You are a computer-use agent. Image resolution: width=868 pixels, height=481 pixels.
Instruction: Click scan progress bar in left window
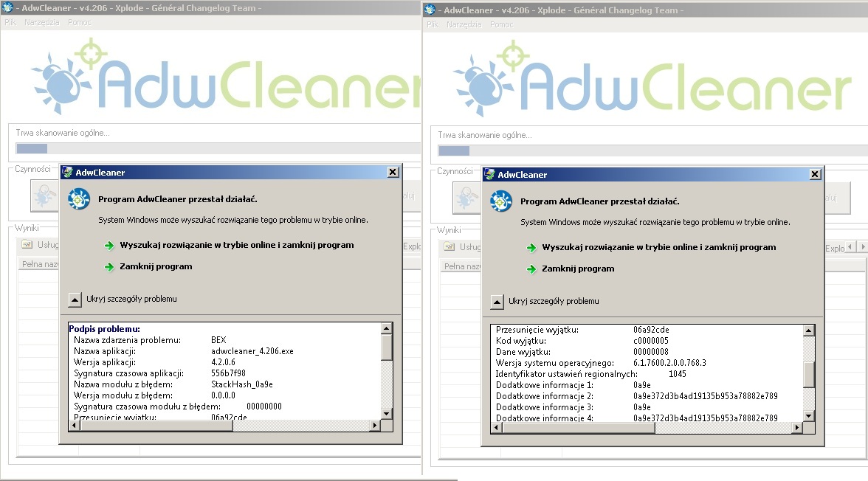(x=218, y=148)
